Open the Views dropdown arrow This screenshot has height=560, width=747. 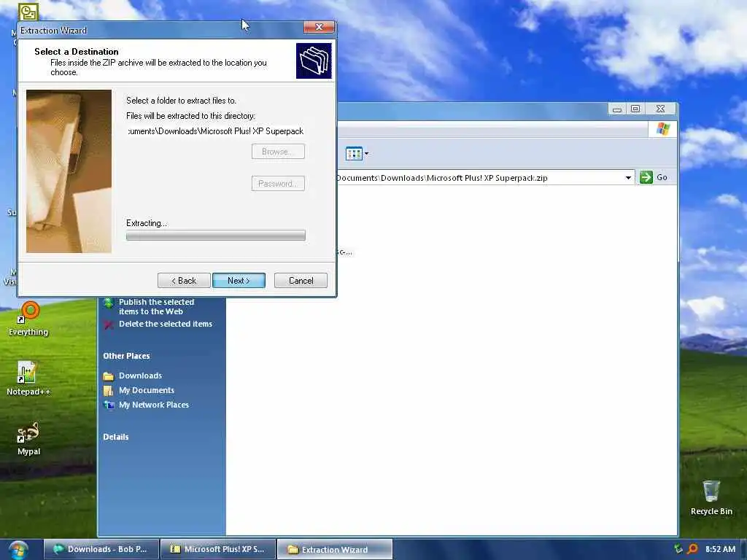(366, 154)
